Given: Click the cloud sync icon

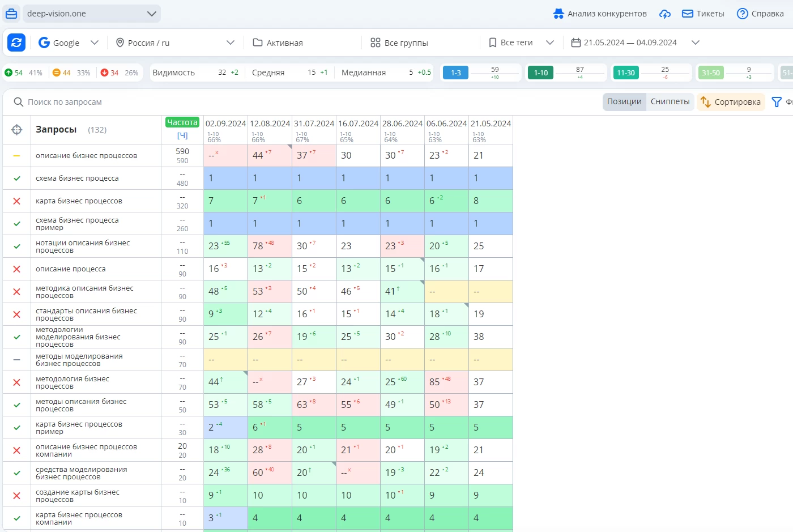Looking at the screenshot, I should pos(665,14).
